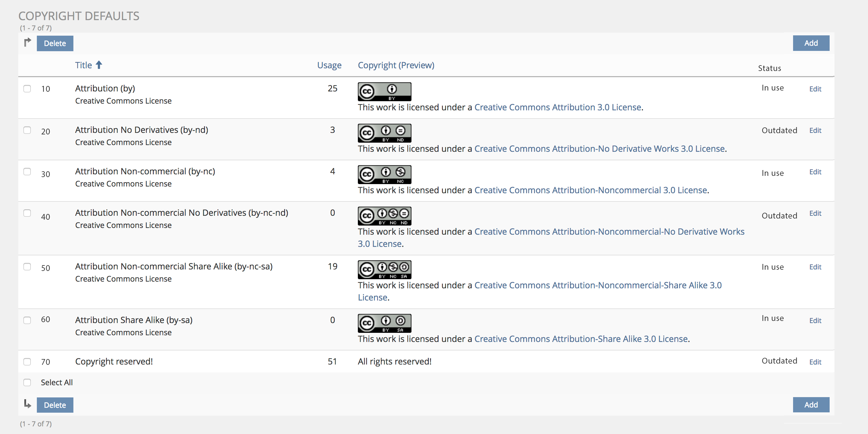Enable the Select All checkbox
Image resolution: width=868 pixels, height=434 pixels.
pos(27,382)
